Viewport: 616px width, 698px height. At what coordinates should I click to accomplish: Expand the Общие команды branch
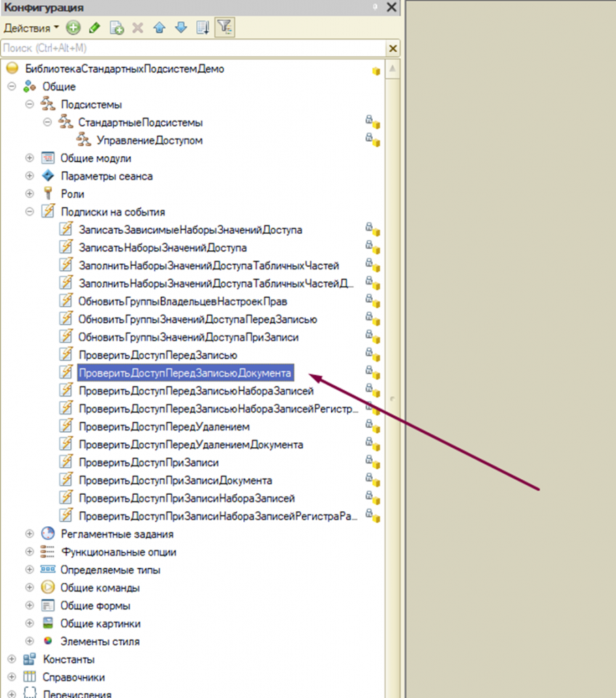coord(30,588)
